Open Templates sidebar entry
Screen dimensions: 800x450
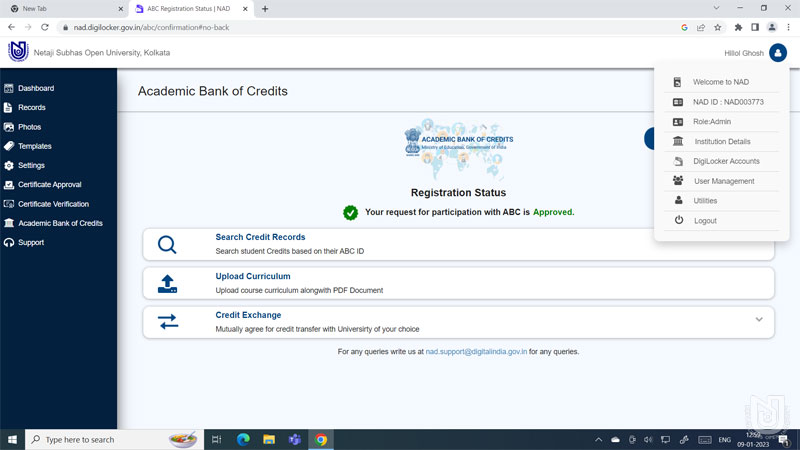click(35, 146)
